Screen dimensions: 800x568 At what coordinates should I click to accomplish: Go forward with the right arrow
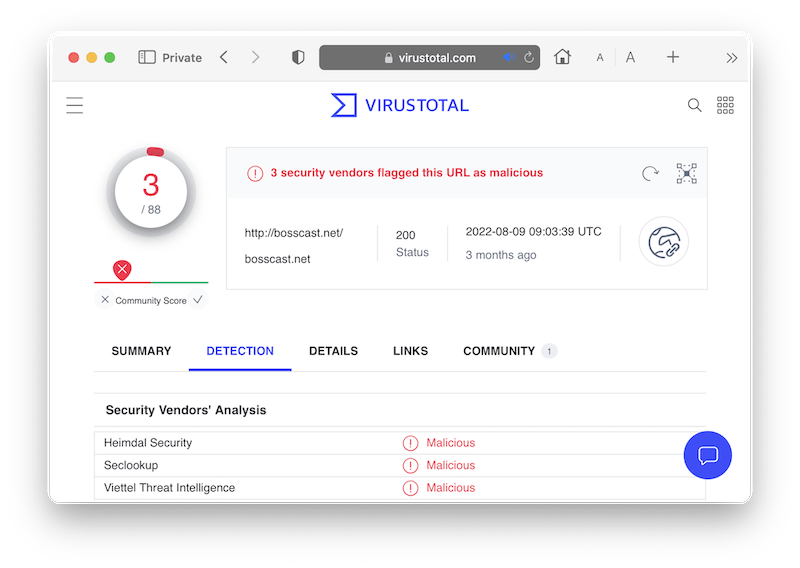pyautogui.click(x=255, y=57)
